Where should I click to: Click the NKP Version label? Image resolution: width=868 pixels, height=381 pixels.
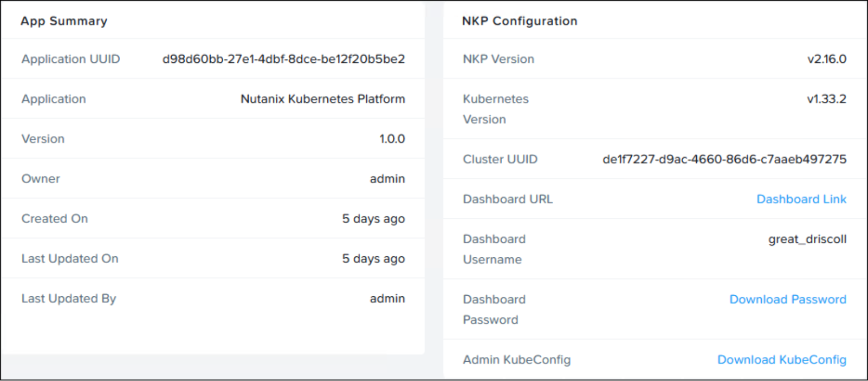pyautogui.click(x=499, y=59)
